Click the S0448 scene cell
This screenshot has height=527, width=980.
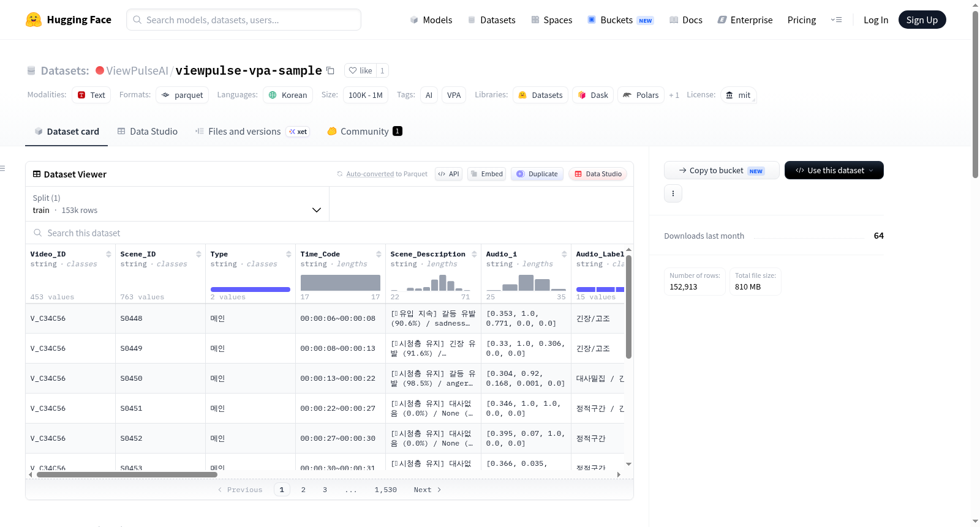pos(160,318)
